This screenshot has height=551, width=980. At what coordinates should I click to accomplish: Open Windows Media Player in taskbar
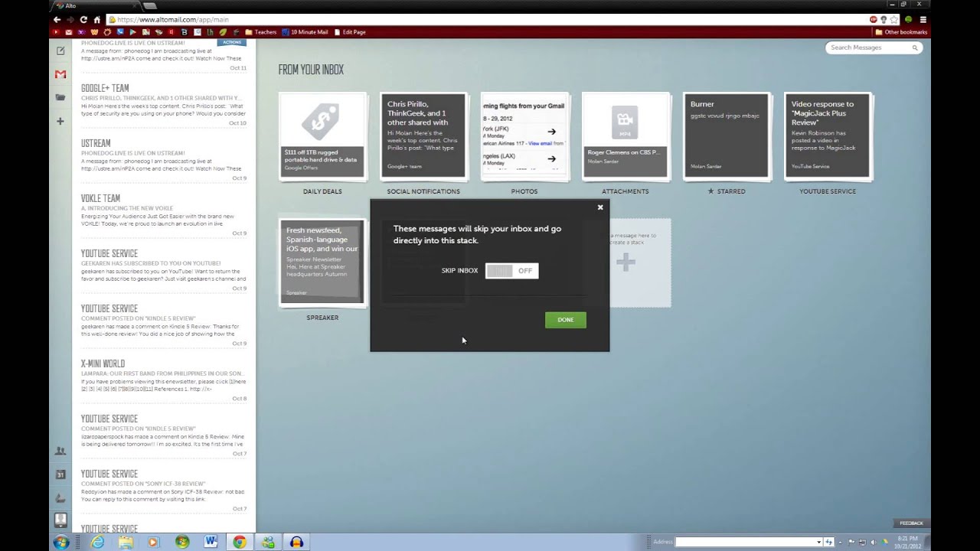(x=153, y=542)
